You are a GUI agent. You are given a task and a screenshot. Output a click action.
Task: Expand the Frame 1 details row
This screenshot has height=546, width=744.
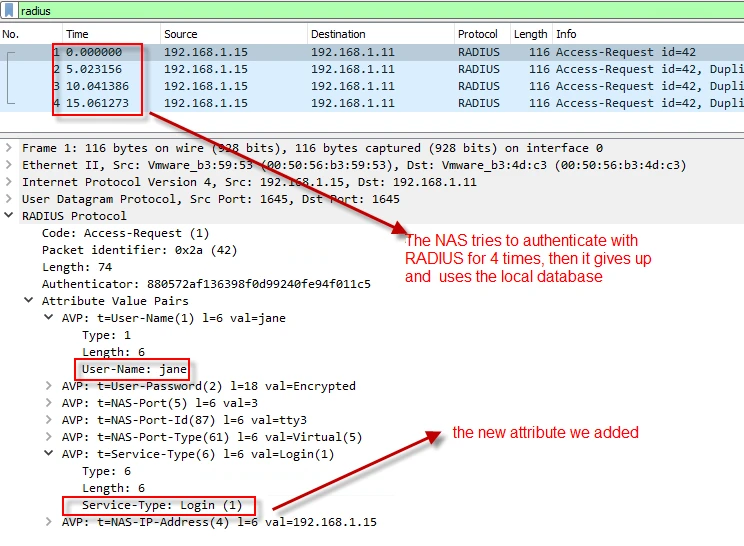pos(10,148)
